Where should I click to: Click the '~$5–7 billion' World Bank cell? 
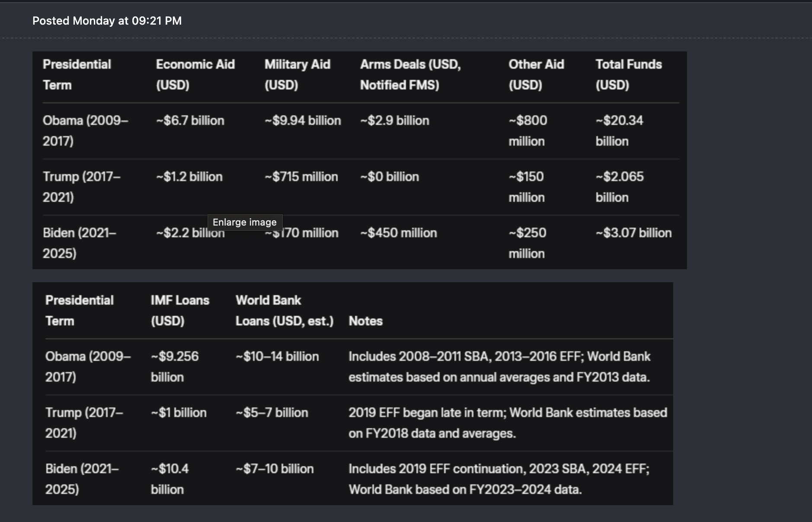click(x=272, y=413)
